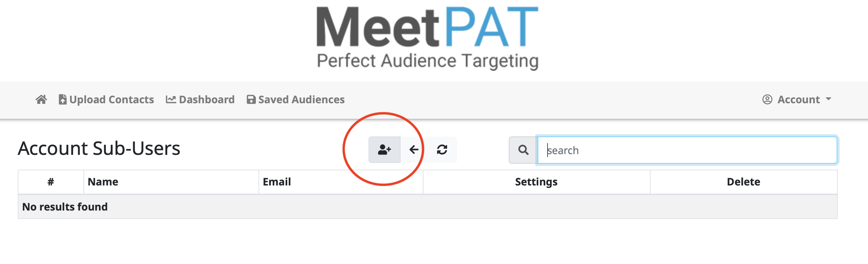Open Saved Audiences page
The width and height of the screenshot is (868, 264).
coord(301,100)
